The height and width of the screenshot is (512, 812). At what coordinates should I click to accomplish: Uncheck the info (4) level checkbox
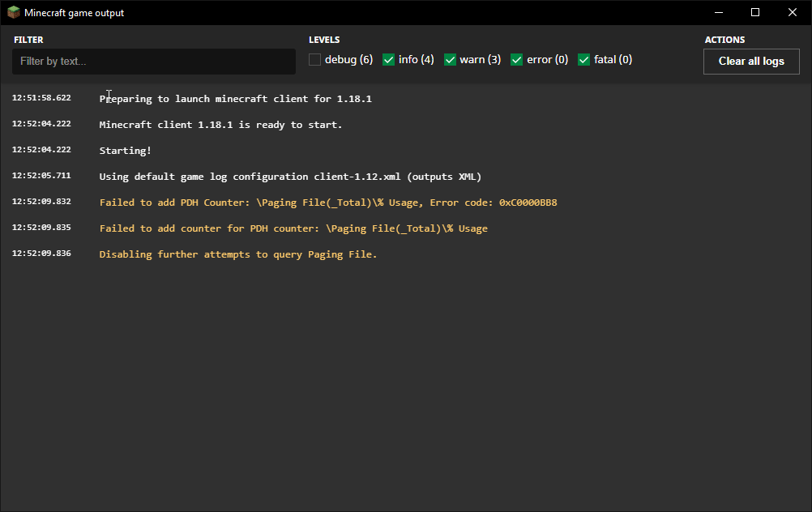(x=389, y=60)
